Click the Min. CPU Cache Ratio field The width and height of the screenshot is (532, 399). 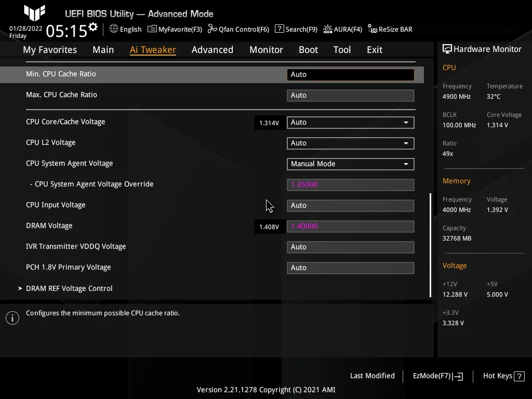point(351,75)
